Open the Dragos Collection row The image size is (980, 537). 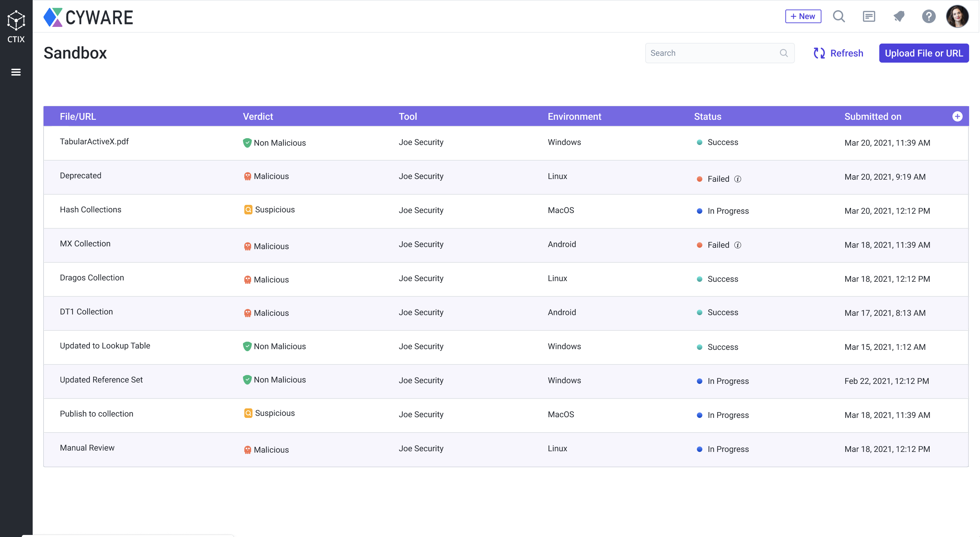coord(92,278)
